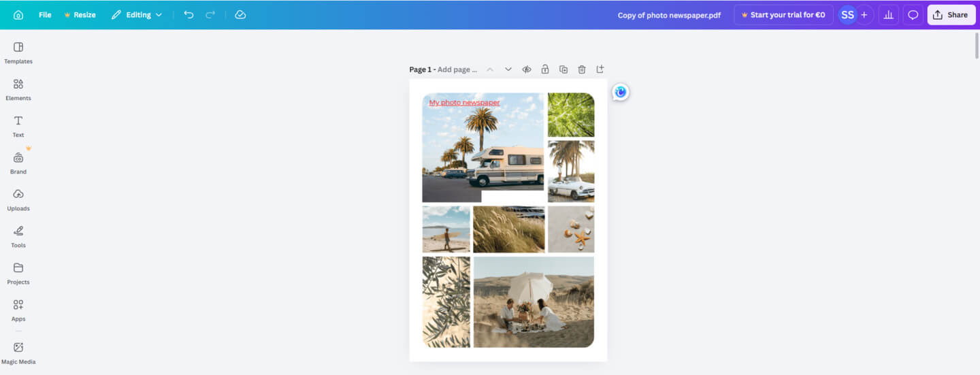Screen dimensions: 980x375
Task: Open analytics insights chart icon
Action: (888, 15)
